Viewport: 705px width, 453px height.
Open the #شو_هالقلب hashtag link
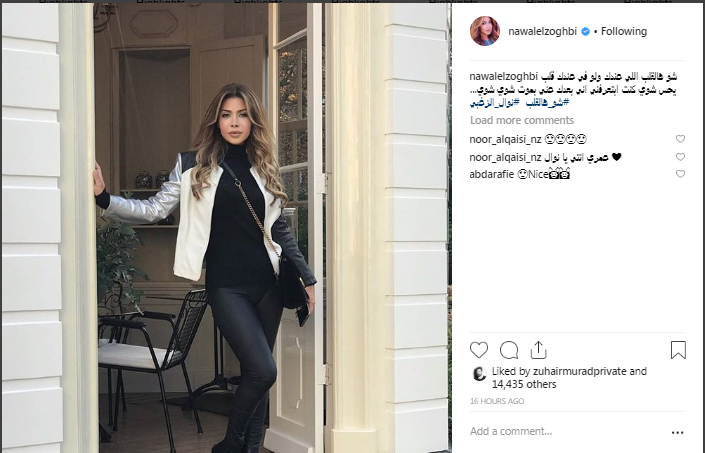(x=547, y=102)
